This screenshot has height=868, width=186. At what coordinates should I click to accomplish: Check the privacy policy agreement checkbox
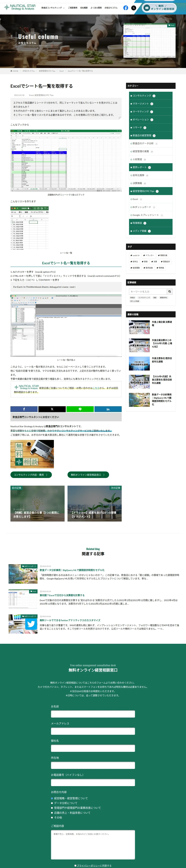75,866
